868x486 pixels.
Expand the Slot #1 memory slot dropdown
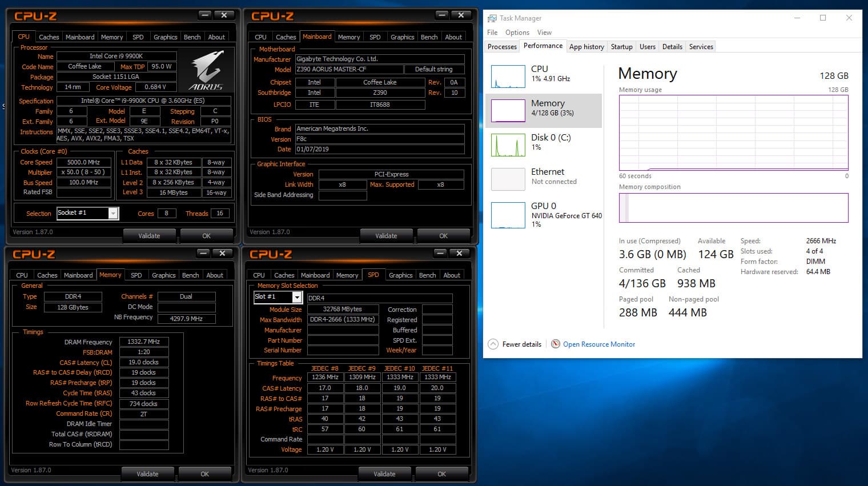(x=297, y=297)
